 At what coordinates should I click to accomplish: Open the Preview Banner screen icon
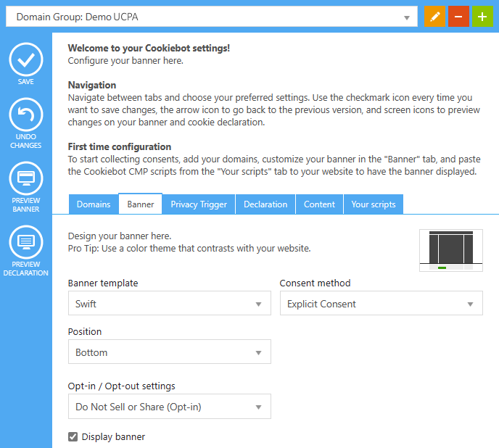click(26, 178)
